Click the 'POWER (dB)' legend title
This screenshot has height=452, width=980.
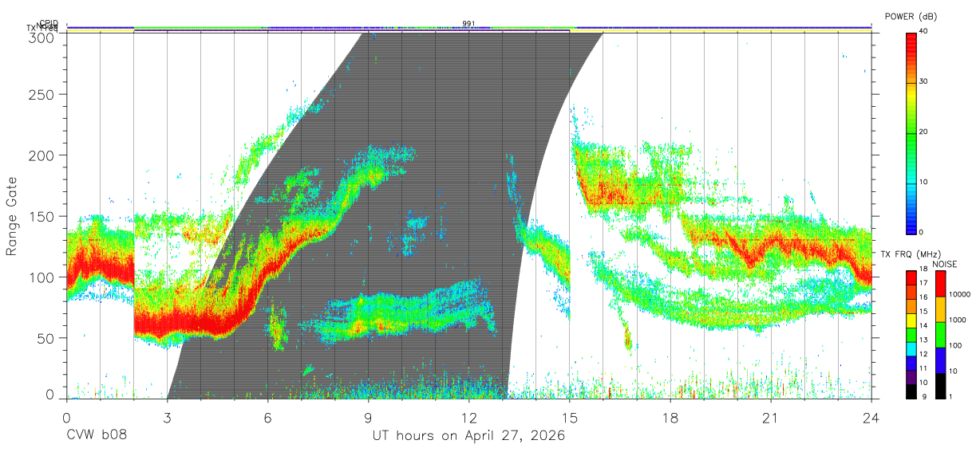[911, 17]
